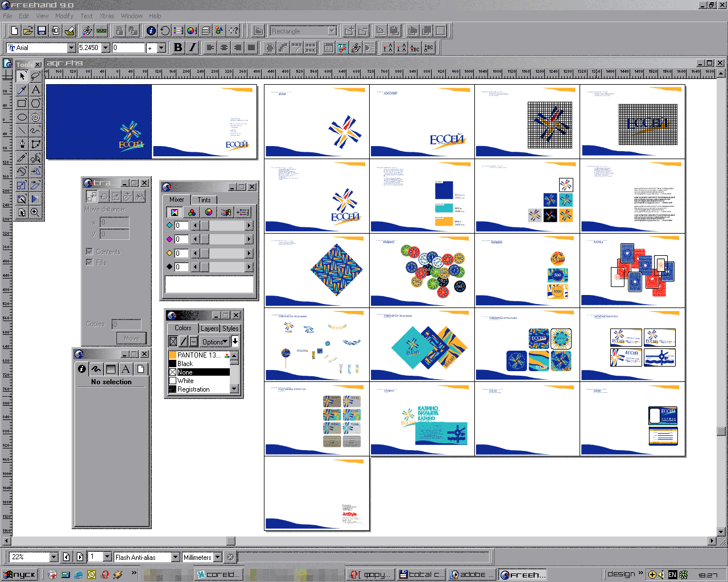Switch Transform panel to Scale mode
Image resolution: width=728 pixels, height=582 pixels.
pyautogui.click(x=115, y=196)
